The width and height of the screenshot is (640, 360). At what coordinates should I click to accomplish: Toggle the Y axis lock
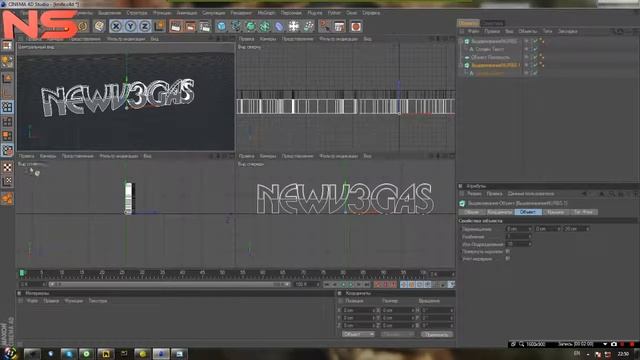coord(130,26)
